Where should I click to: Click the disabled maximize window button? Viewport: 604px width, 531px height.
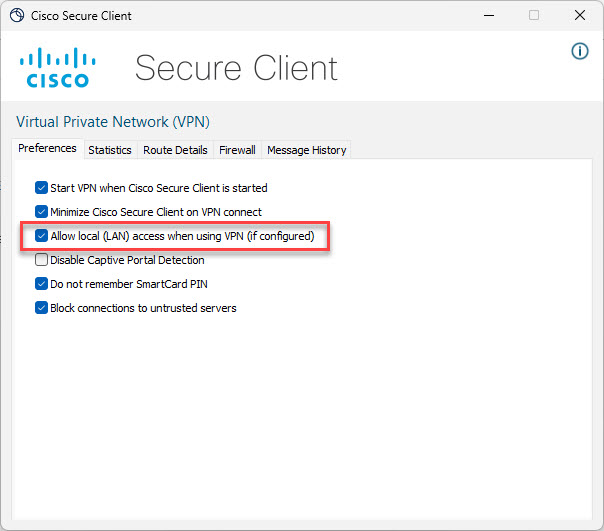534,16
